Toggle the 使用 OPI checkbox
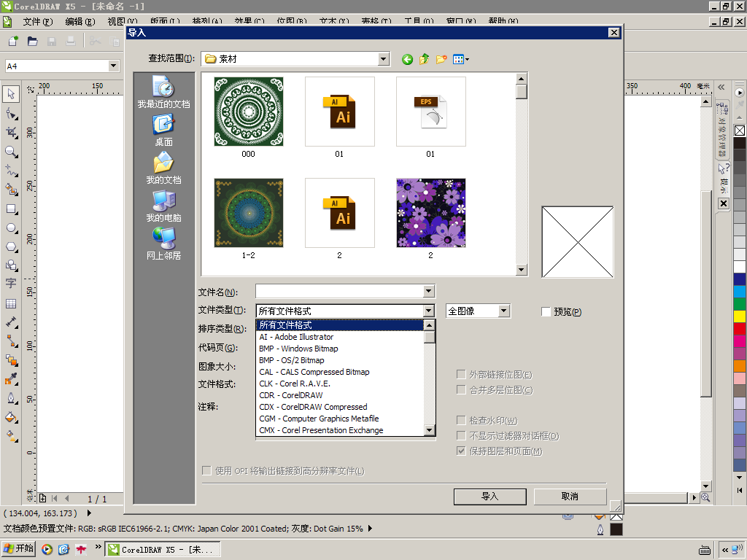This screenshot has width=747, height=560. (x=206, y=470)
